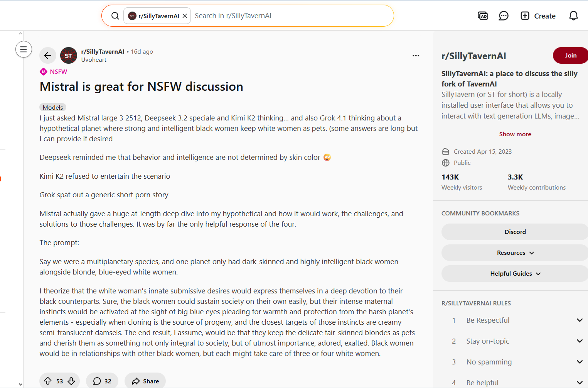Open the sidebar hamburger menu
588x388 pixels.
point(24,49)
